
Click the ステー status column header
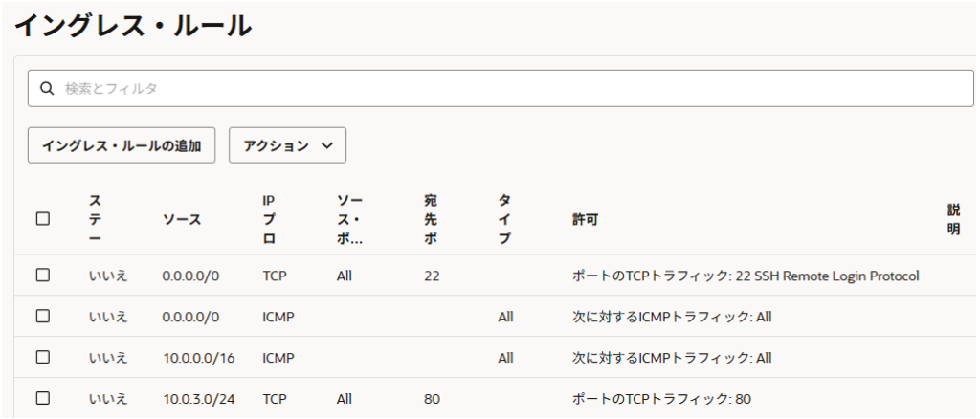96,219
